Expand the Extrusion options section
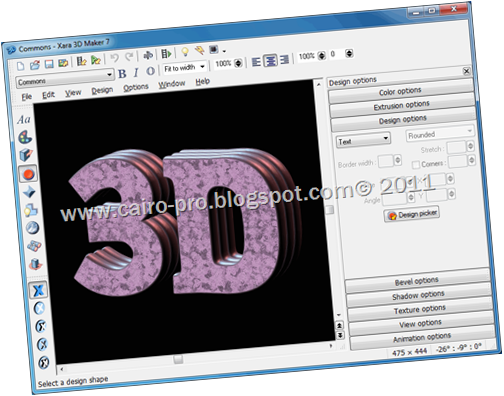Image resolution: width=504 pixels, height=396 pixels. (x=402, y=105)
